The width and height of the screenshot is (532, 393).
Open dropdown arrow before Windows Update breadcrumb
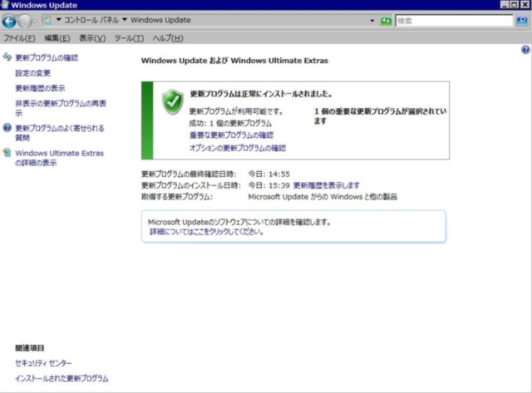click(125, 20)
